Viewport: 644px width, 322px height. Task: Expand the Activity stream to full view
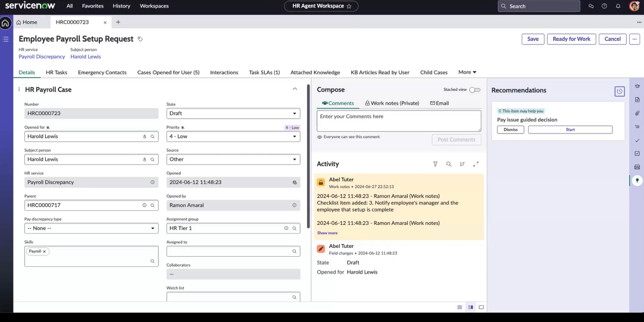[x=476, y=164]
